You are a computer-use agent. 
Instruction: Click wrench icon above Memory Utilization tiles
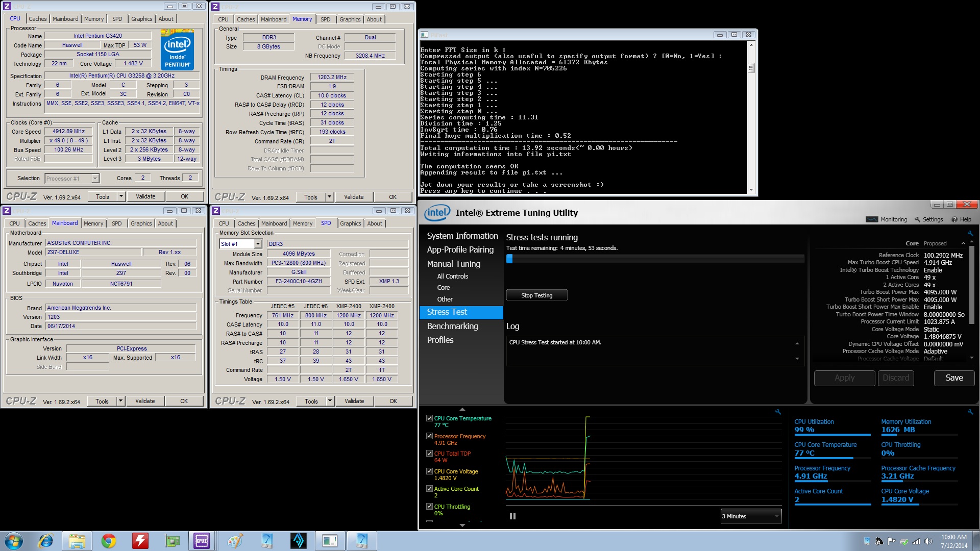pyautogui.click(x=970, y=412)
